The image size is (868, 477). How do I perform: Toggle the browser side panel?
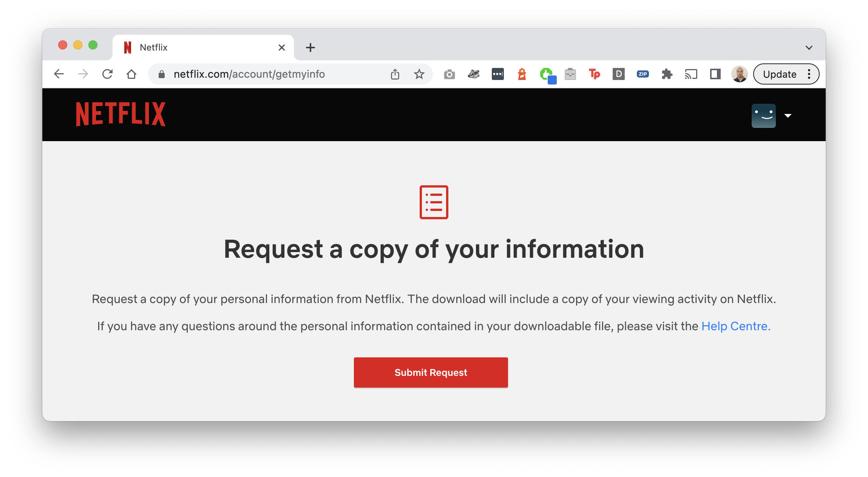click(715, 74)
